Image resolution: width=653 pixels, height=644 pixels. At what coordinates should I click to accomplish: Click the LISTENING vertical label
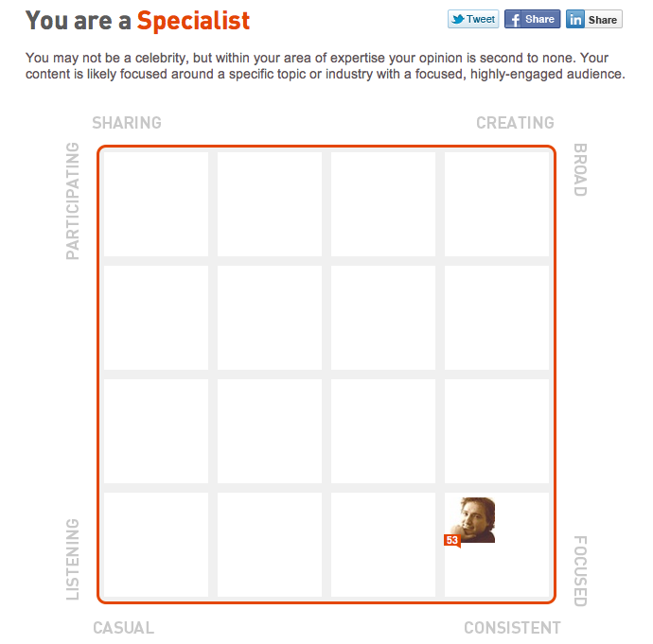[73, 559]
